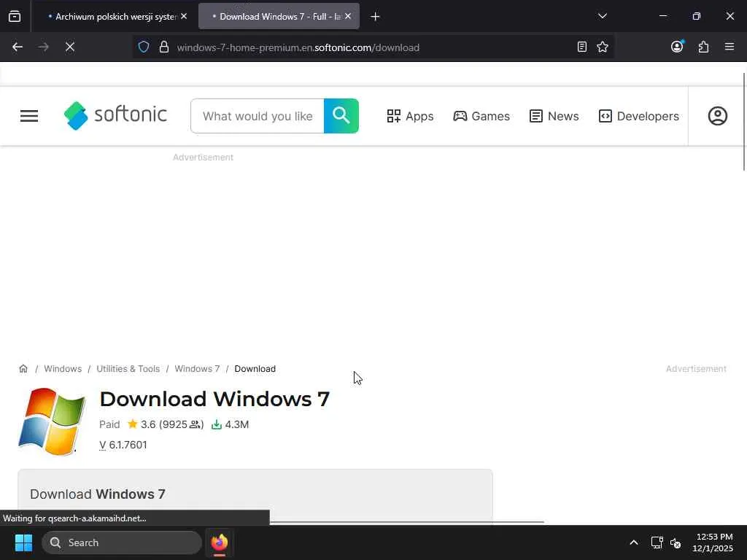This screenshot has height=560, width=747.
Task: Click the Download Windows 7 heading
Action: click(x=214, y=399)
